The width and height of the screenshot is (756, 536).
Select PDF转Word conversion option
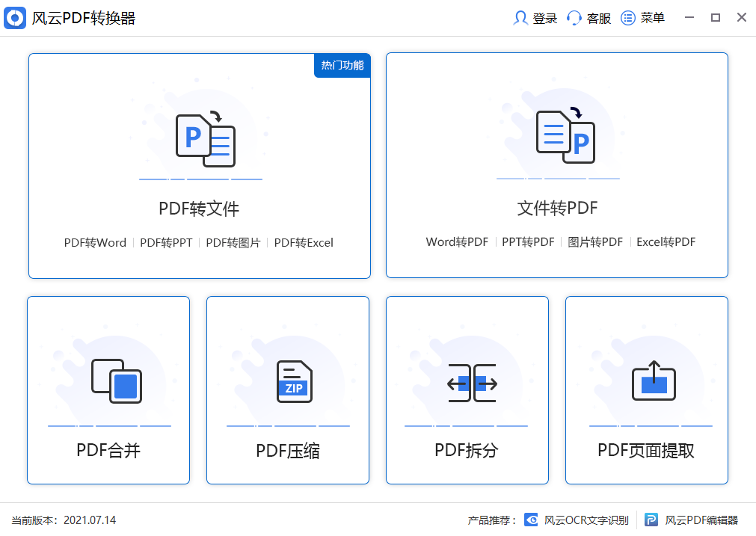click(x=96, y=242)
